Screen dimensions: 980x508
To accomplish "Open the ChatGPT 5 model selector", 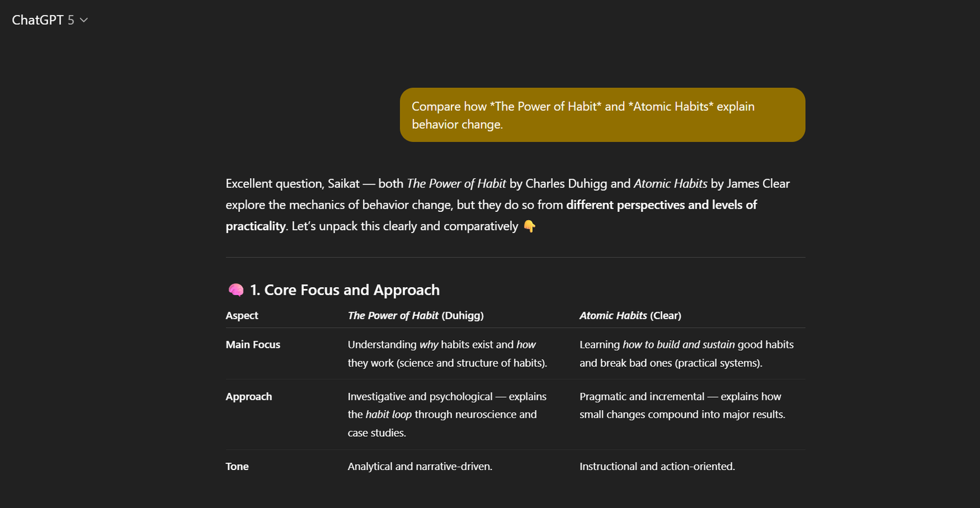I will [x=43, y=20].
